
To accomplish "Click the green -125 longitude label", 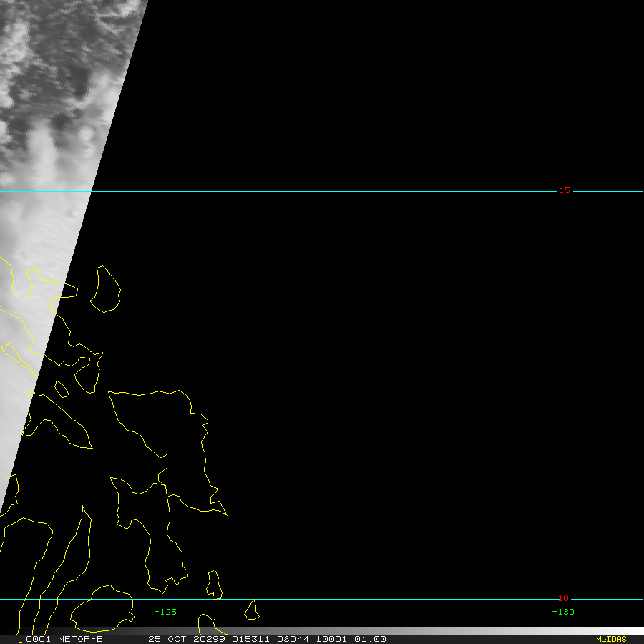I will click(165, 612).
